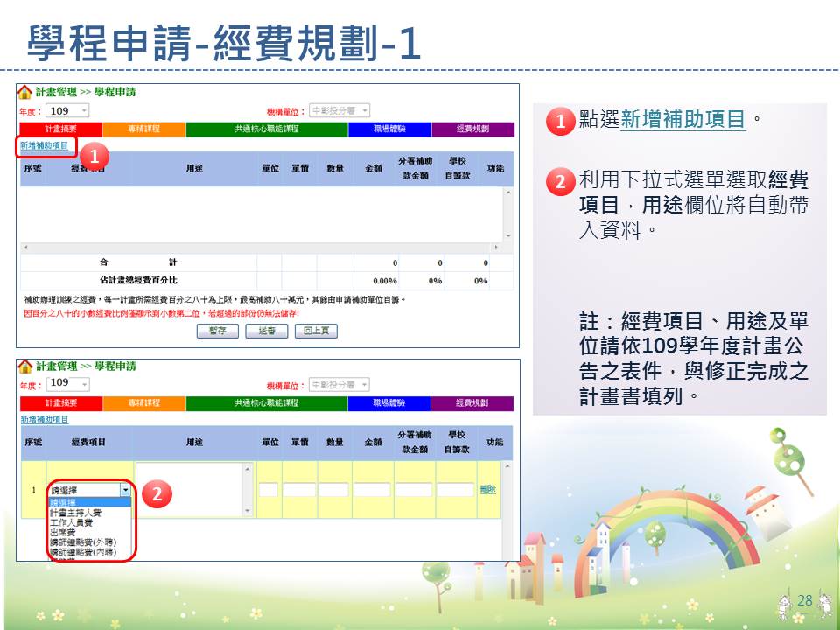Image resolution: width=840 pixels, height=630 pixels.
Task: Open purple 經費規劃 tab in lower screenshot
Action: 472,403
